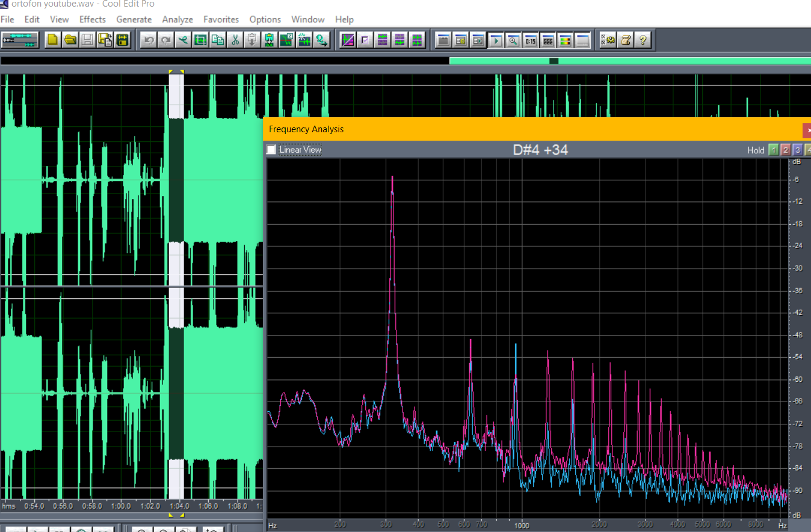Open the Generate menu
Image resolution: width=811 pixels, height=532 pixels.
click(134, 19)
